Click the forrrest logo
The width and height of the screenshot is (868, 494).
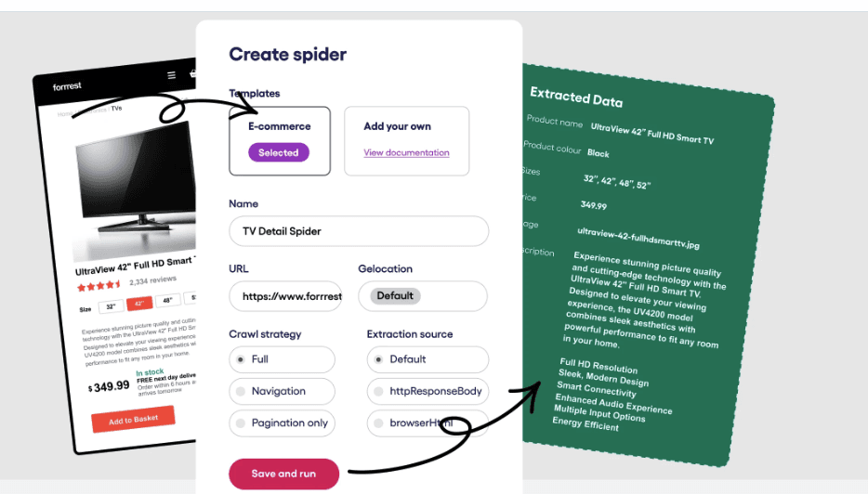[67, 86]
